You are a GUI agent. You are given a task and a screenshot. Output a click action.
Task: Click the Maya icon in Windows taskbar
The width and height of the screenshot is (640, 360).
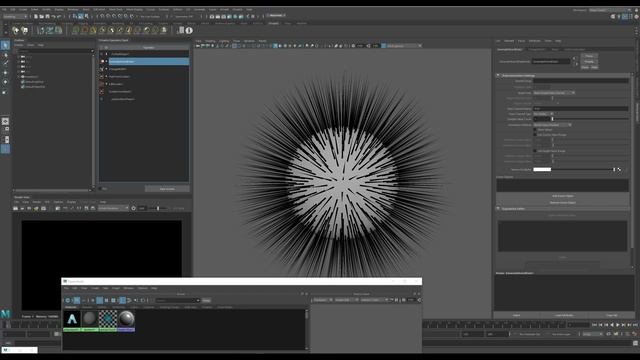point(5,350)
